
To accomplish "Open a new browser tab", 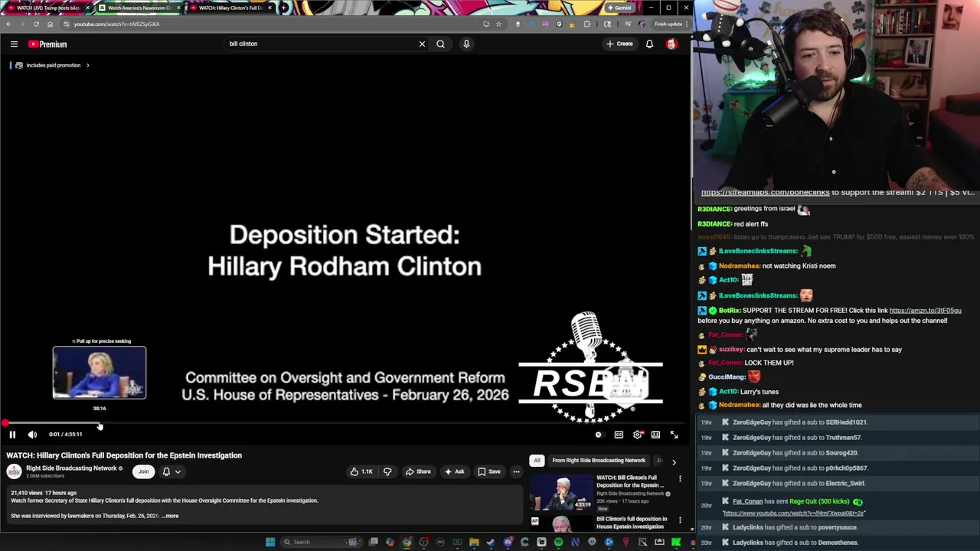I will click(x=283, y=8).
